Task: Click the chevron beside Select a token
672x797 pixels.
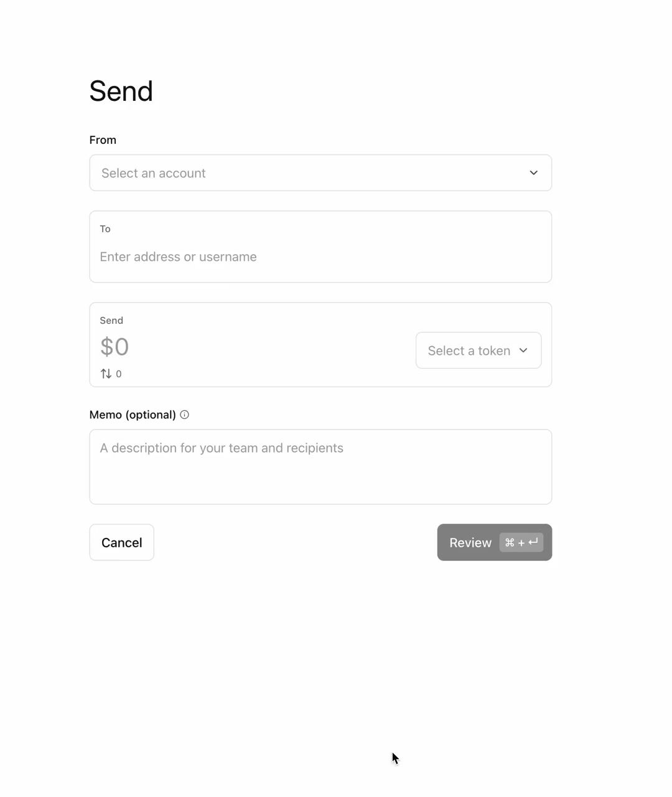Action: pyautogui.click(x=523, y=351)
